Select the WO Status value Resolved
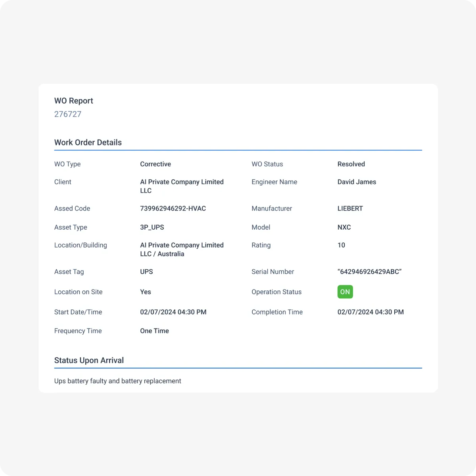 coord(351,164)
